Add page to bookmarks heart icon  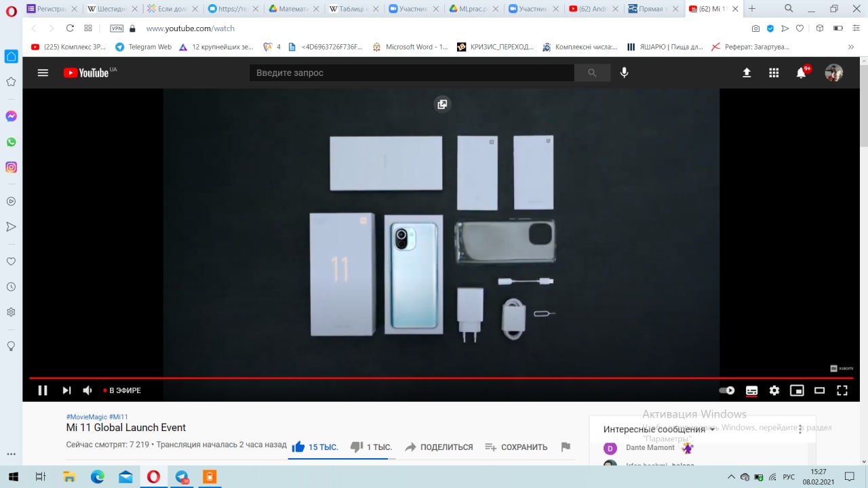(x=800, y=28)
